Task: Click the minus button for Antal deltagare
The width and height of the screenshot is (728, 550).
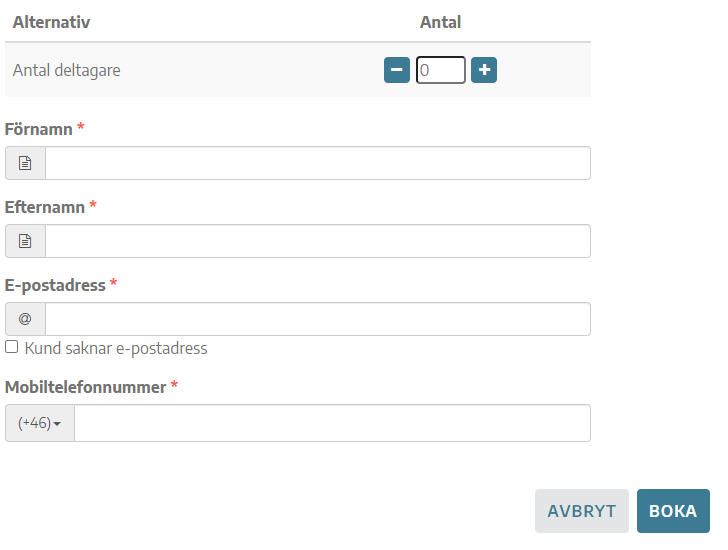Action: (396, 70)
